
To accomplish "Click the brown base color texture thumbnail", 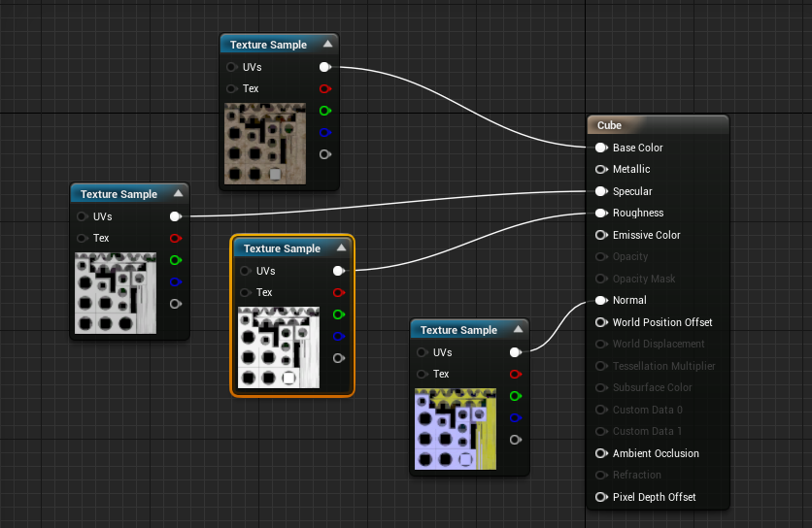I will [x=264, y=143].
